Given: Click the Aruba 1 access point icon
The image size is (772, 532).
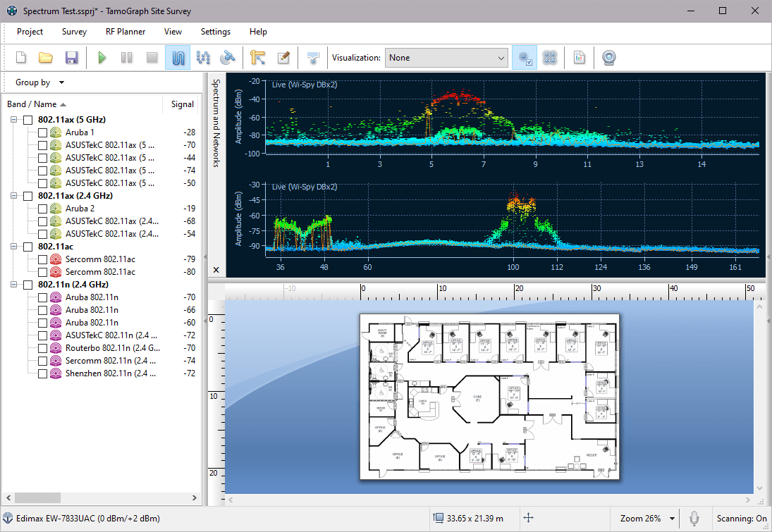Looking at the screenshot, I should (x=56, y=132).
